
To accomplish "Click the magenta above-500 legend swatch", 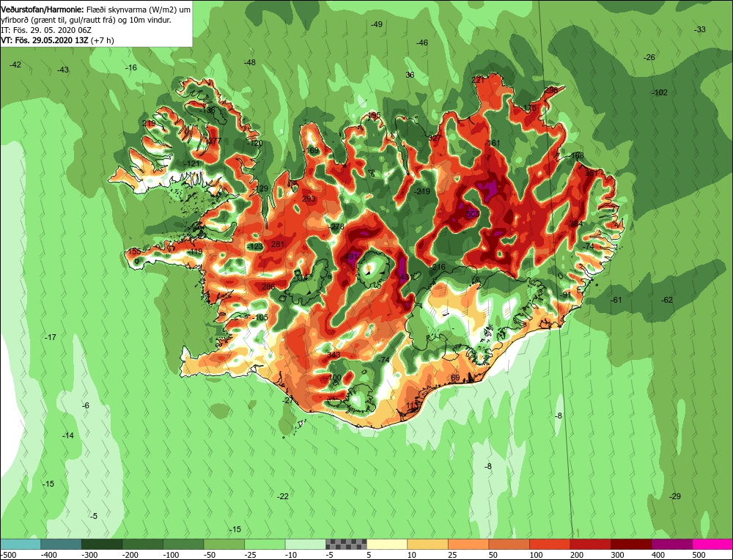I will (712, 544).
